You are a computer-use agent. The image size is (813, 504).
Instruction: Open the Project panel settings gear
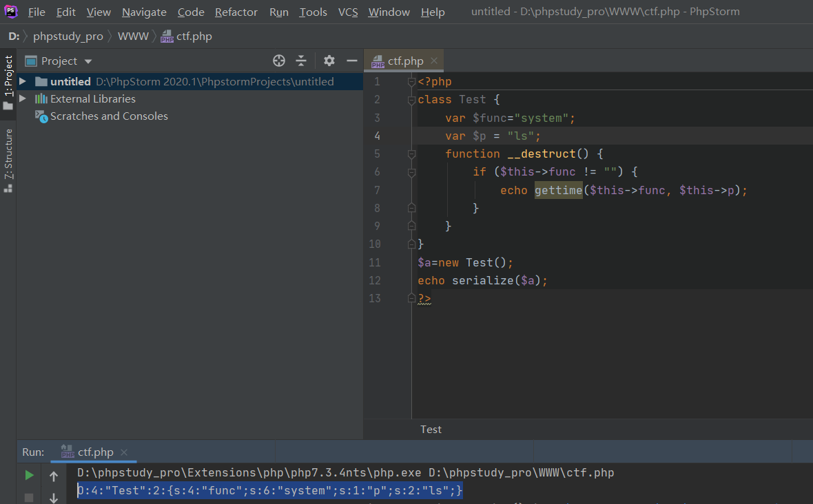click(329, 61)
